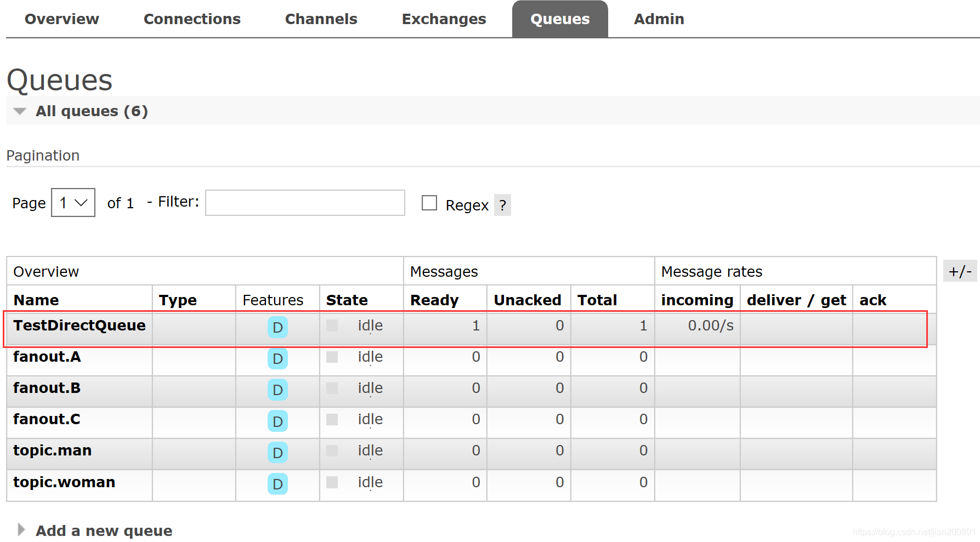980x542 pixels.
Task: Click the state indicator square for fanout.C
Action: [x=332, y=419]
